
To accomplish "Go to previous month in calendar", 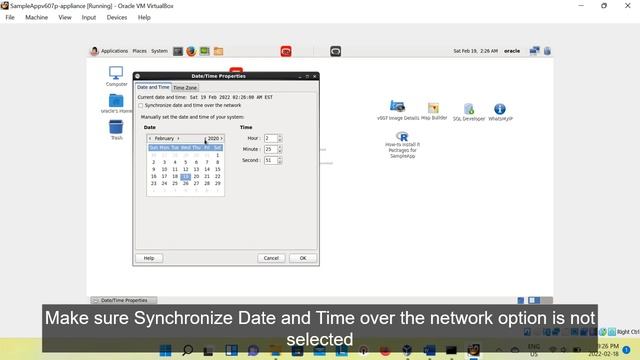I will (150, 138).
